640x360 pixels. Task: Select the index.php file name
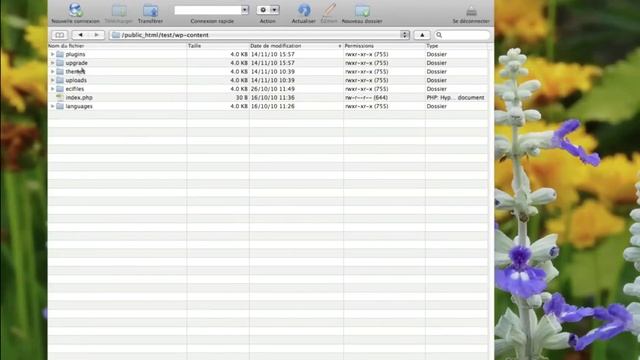tap(79, 98)
